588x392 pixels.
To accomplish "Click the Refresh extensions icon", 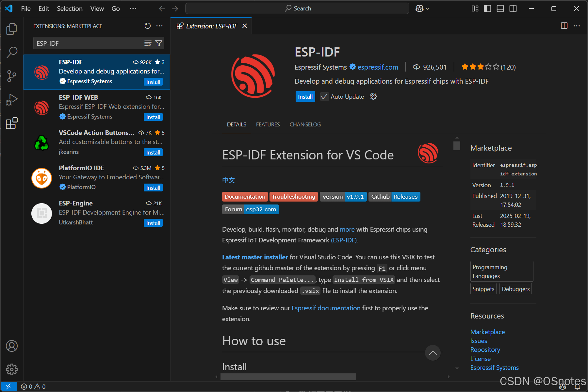I will pyautogui.click(x=148, y=26).
